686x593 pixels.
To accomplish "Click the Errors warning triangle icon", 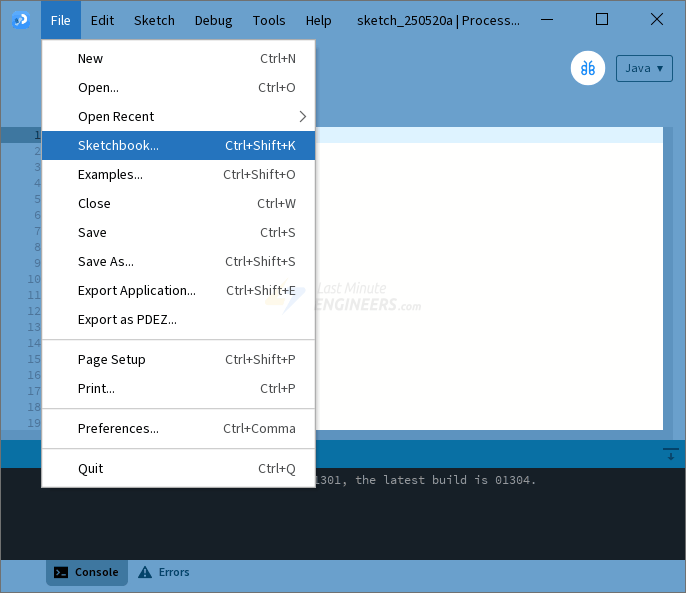I will click(x=145, y=572).
